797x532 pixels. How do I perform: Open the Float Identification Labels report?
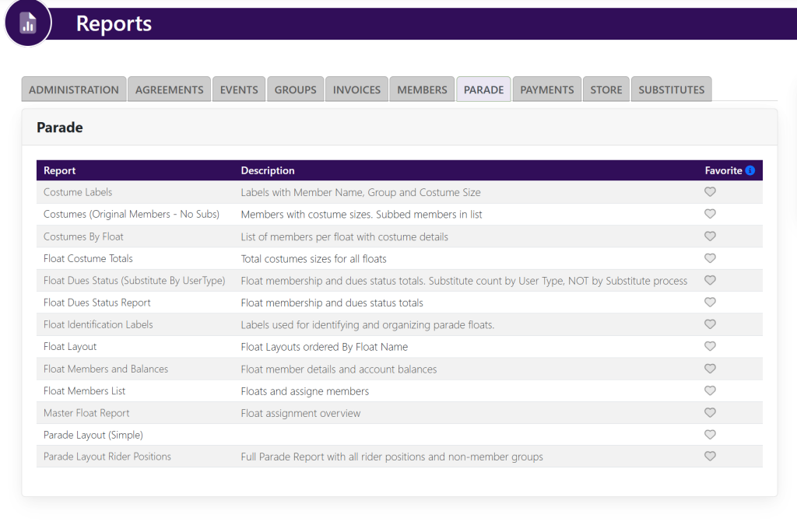click(x=98, y=324)
